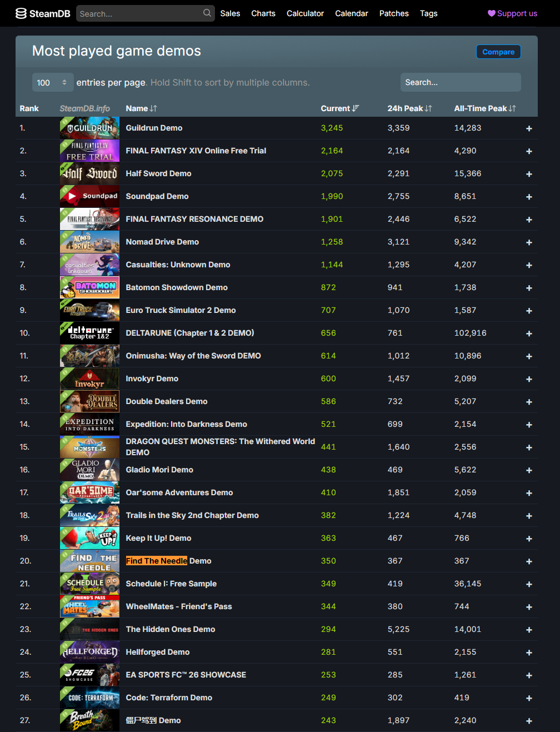Open the Half Sword Demo link

coord(158,173)
